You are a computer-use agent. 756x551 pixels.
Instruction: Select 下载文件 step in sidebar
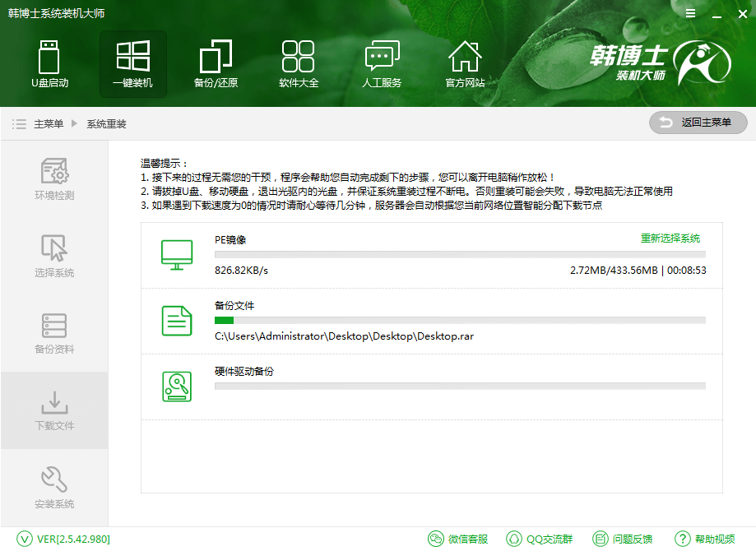(54, 410)
